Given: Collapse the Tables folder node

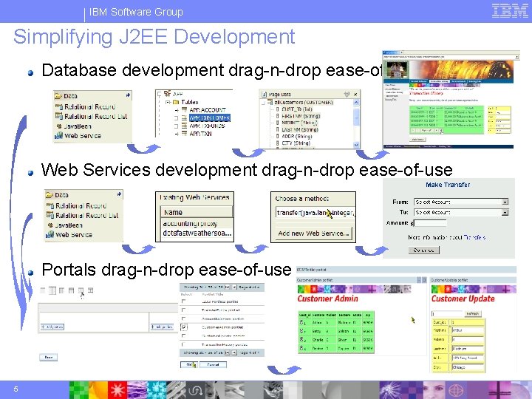Looking at the screenshot, I should pos(168,102).
